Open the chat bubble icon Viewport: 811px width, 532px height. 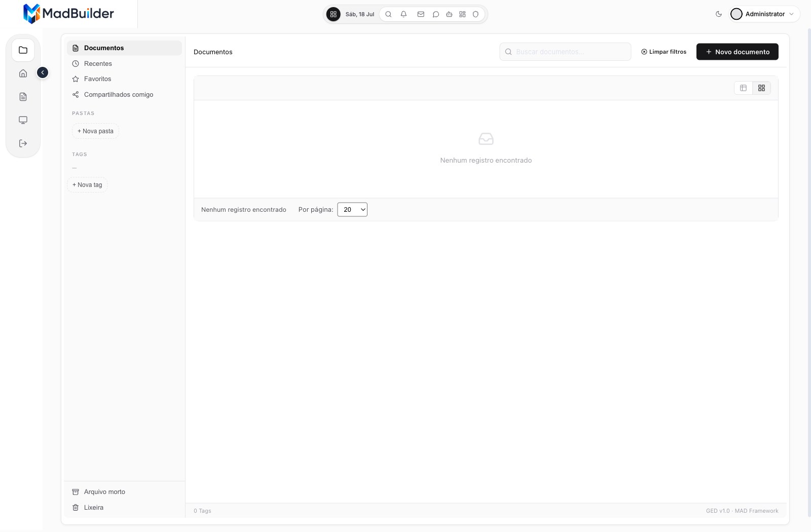(435, 14)
